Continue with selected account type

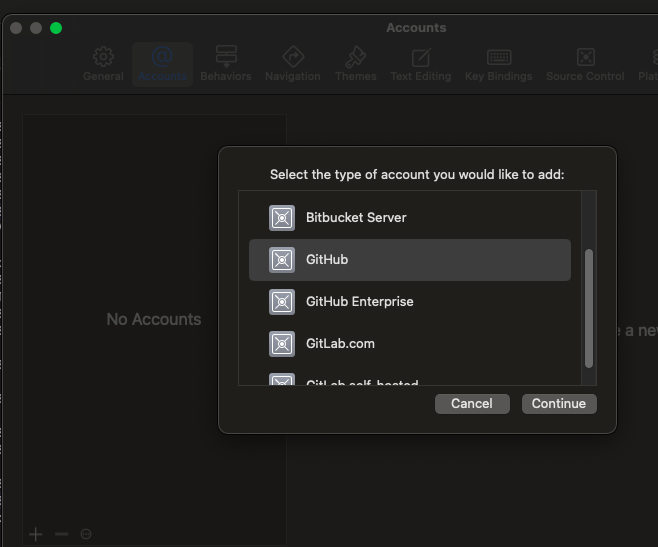coord(559,403)
